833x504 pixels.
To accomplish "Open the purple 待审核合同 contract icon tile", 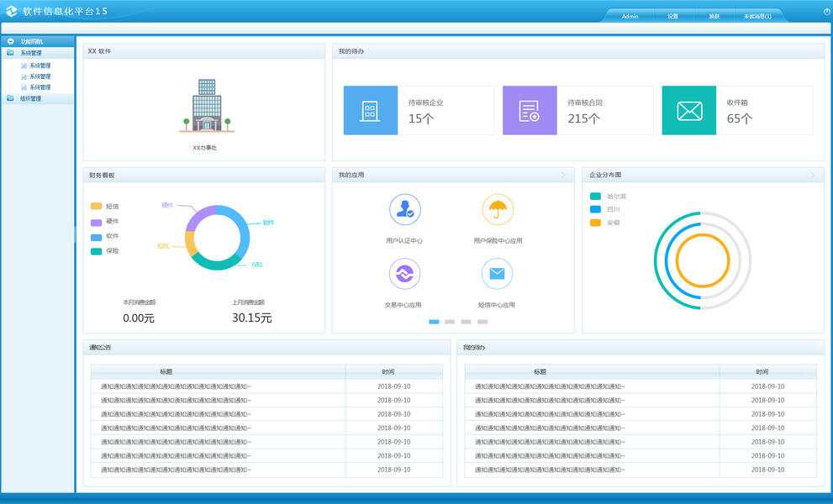I will coord(530,111).
